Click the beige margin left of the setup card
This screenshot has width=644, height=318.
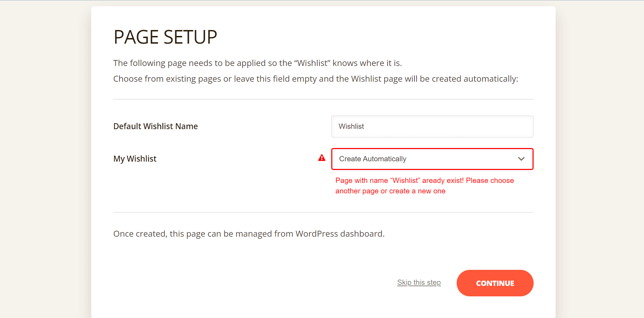click(x=45, y=159)
